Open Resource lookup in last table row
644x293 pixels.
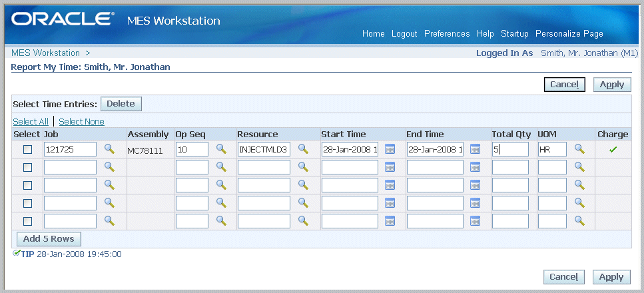tap(303, 220)
